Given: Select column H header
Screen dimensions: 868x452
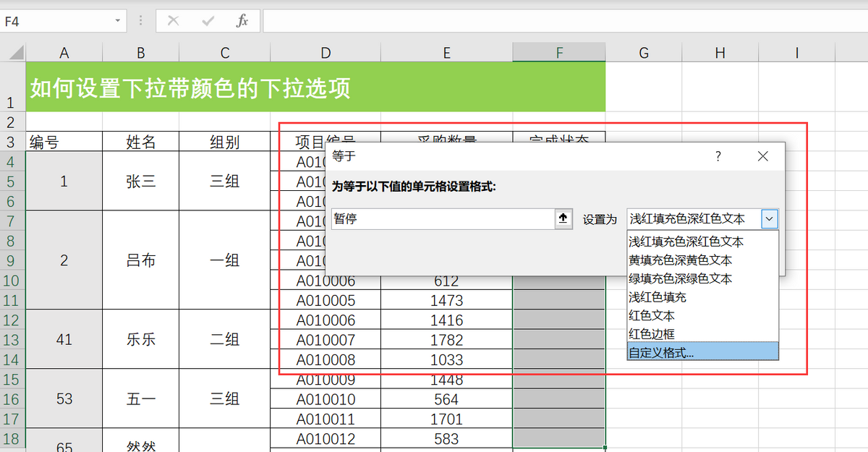Looking at the screenshot, I should 720,53.
